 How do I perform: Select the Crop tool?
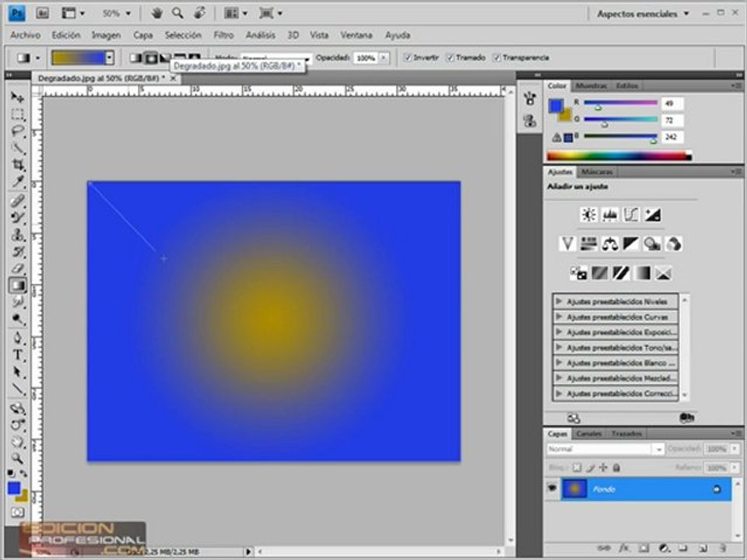click(x=18, y=165)
